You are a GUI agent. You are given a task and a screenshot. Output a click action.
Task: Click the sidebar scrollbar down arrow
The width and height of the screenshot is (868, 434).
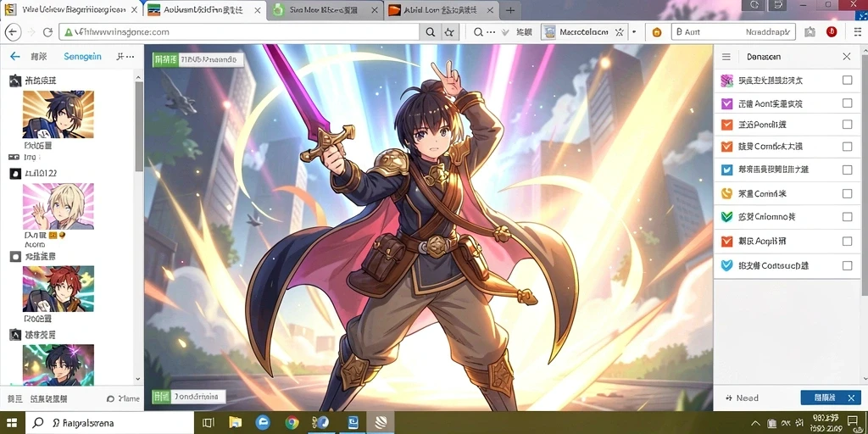[139, 380]
